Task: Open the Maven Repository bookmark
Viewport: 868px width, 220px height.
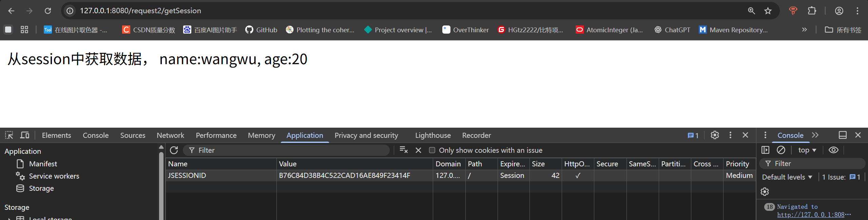Action: point(733,30)
